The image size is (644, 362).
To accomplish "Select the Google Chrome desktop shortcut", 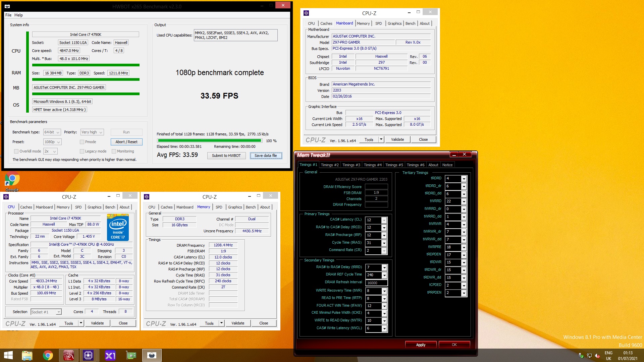I will pos(12,182).
